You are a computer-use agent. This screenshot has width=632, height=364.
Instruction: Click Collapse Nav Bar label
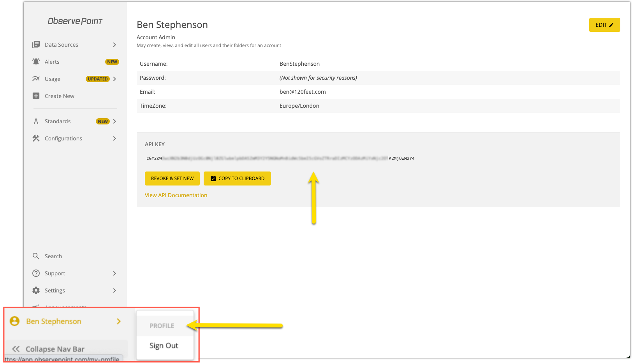(x=55, y=349)
